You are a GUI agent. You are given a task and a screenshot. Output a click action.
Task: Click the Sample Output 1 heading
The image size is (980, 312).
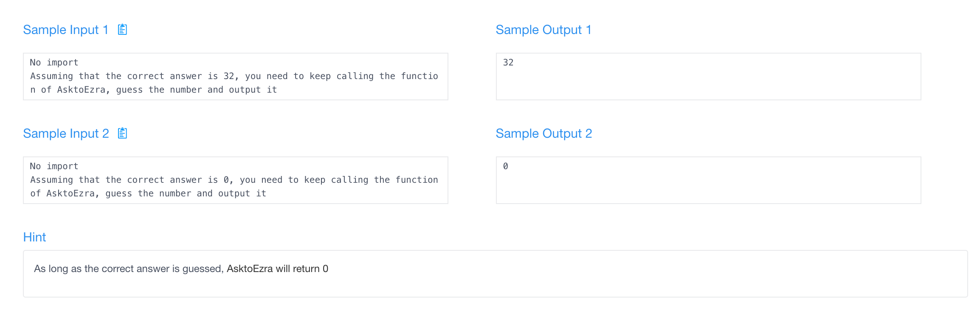pyautogui.click(x=544, y=30)
